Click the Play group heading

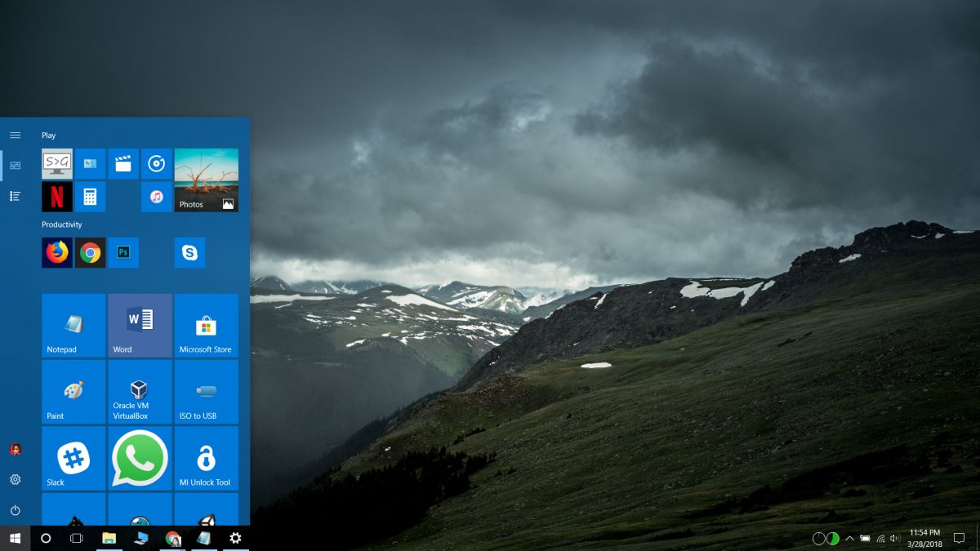[49, 136]
